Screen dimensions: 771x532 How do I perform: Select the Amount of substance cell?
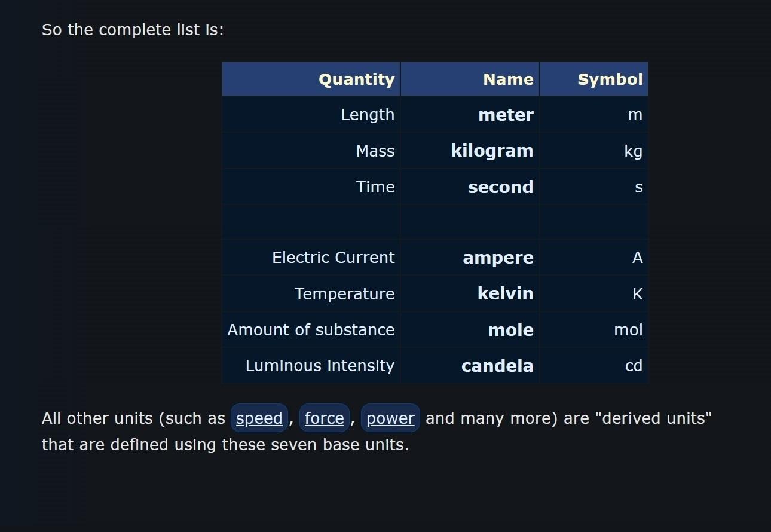tap(311, 330)
